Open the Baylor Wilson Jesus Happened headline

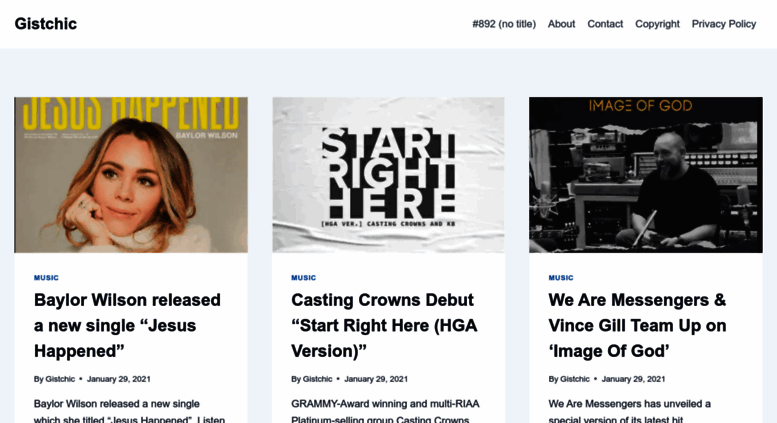click(127, 325)
